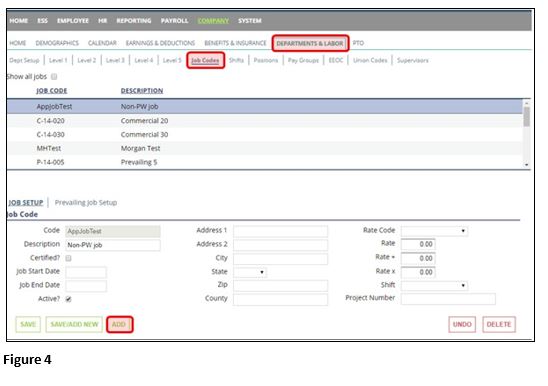Click the SAVE/ADD NEW button
This screenshot has height=386, width=548.
74,324
